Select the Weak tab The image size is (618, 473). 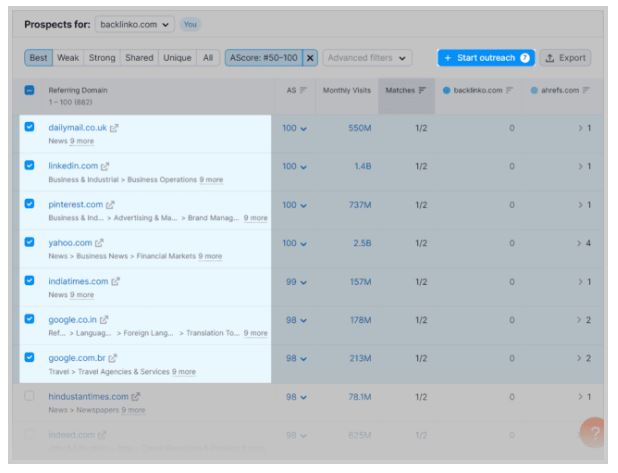click(68, 58)
